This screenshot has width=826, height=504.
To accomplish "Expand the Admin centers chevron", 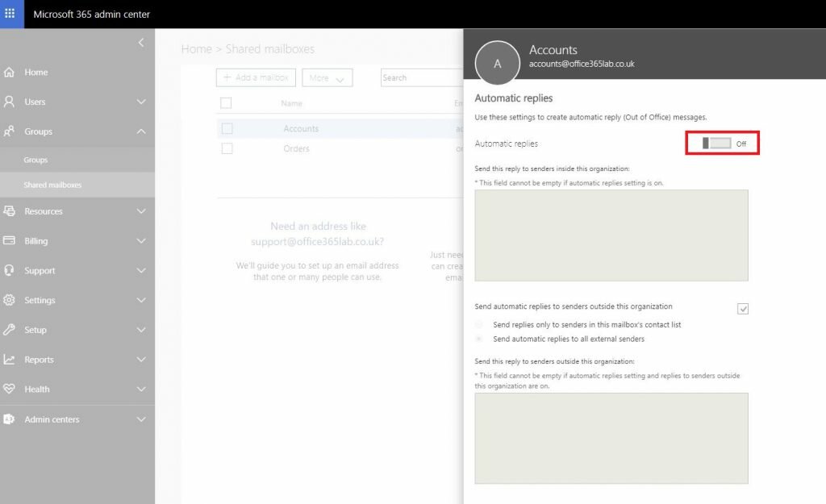I will click(x=141, y=419).
